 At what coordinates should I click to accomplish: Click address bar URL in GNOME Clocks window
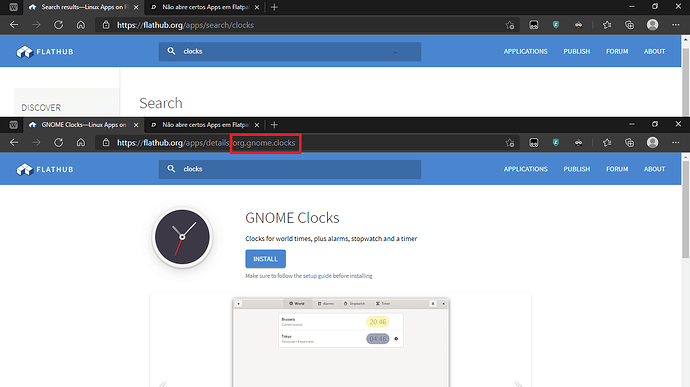[x=206, y=143]
